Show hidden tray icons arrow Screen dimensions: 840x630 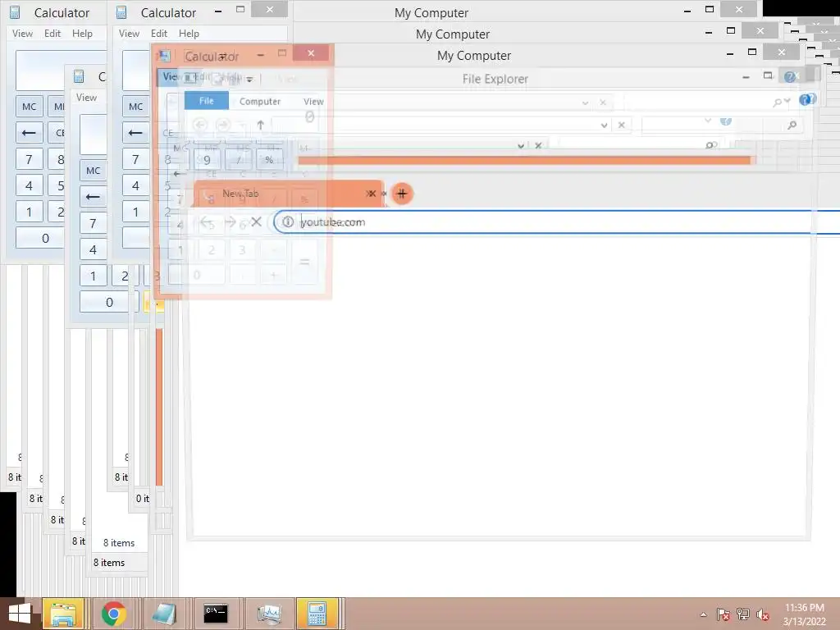(703, 614)
